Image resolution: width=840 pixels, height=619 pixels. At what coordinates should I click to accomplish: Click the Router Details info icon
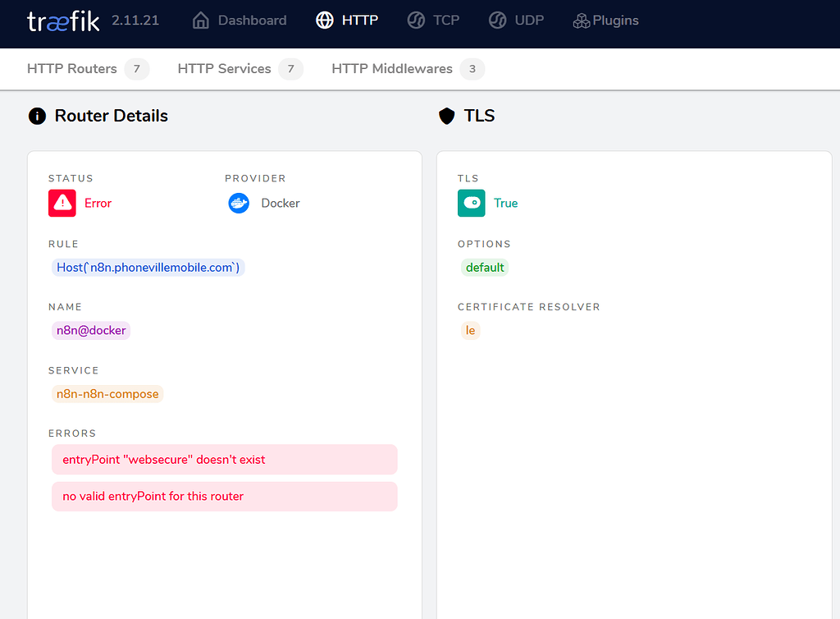click(x=36, y=116)
